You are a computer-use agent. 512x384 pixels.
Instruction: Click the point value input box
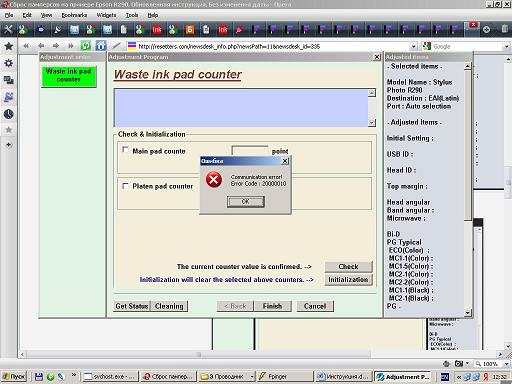[250, 150]
